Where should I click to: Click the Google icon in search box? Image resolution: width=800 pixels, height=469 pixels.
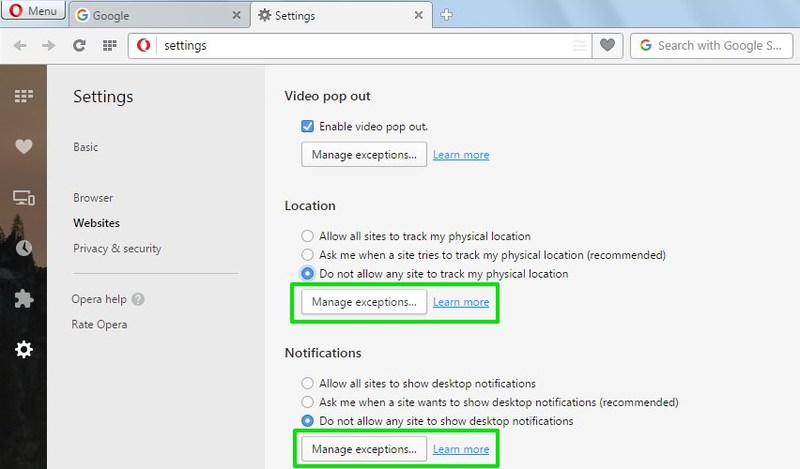645,45
